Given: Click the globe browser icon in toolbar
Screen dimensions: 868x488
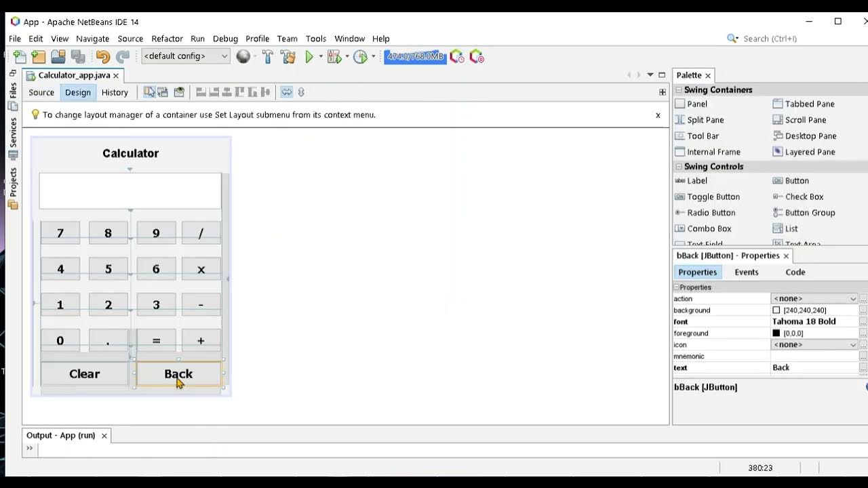Looking at the screenshot, I should (x=243, y=57).
